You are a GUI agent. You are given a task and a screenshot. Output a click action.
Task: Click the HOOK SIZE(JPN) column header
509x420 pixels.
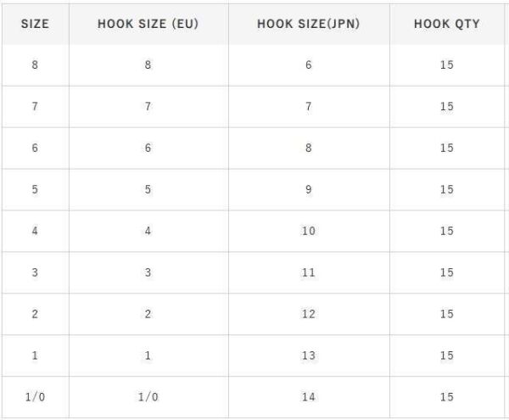pos(309,24)
